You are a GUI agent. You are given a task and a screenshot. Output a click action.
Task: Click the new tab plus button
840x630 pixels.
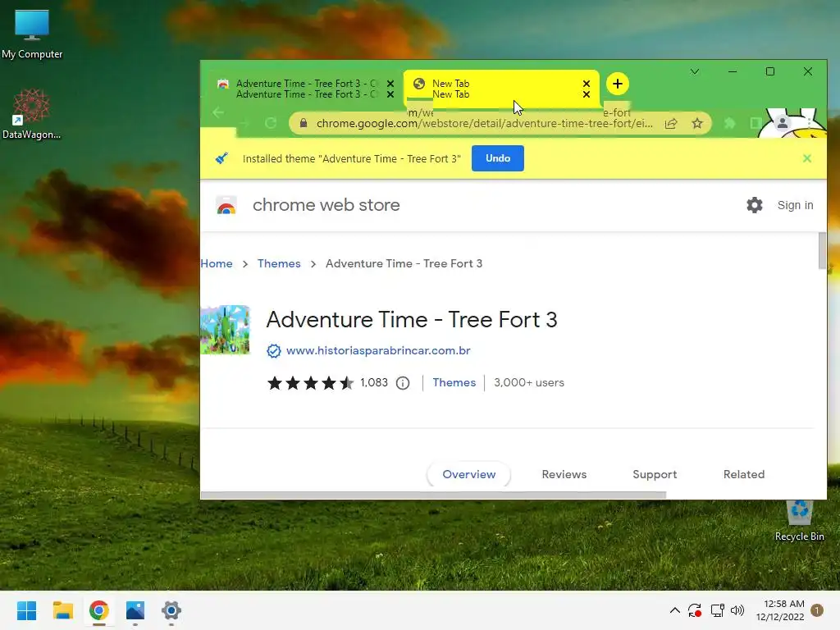tap(617, 84)
